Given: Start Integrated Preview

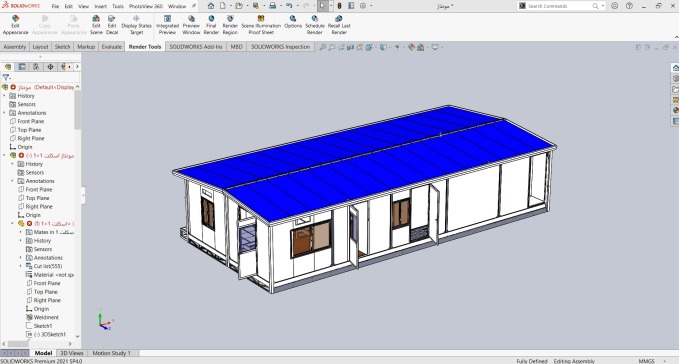Looking at the screenshot, I should pos(167,25).
